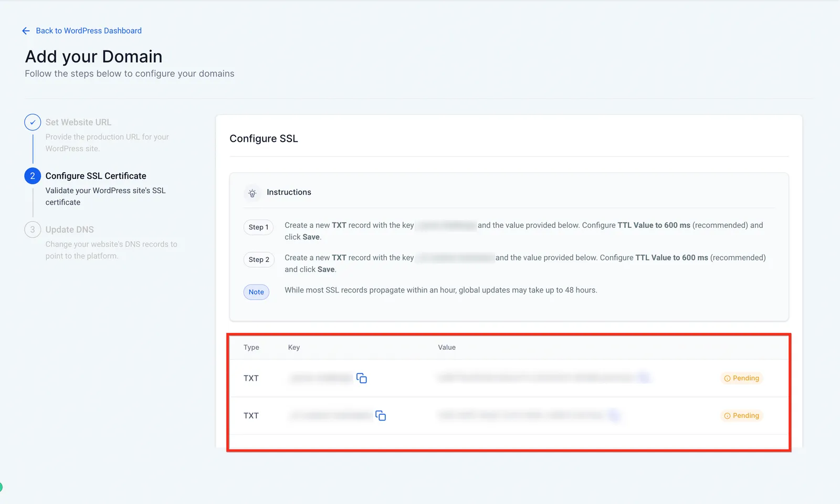Click the Step 1 badge
The image size is (840, 504).
click(258, 227)
